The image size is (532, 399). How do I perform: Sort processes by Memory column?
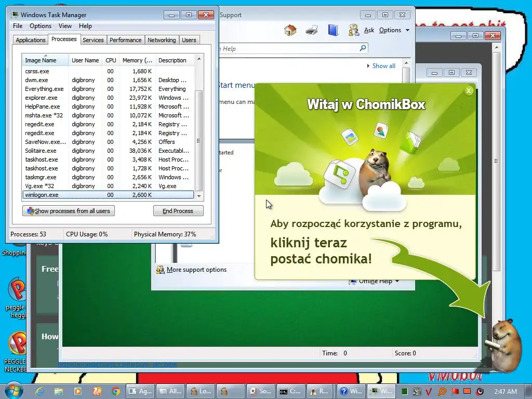[137, 60]
